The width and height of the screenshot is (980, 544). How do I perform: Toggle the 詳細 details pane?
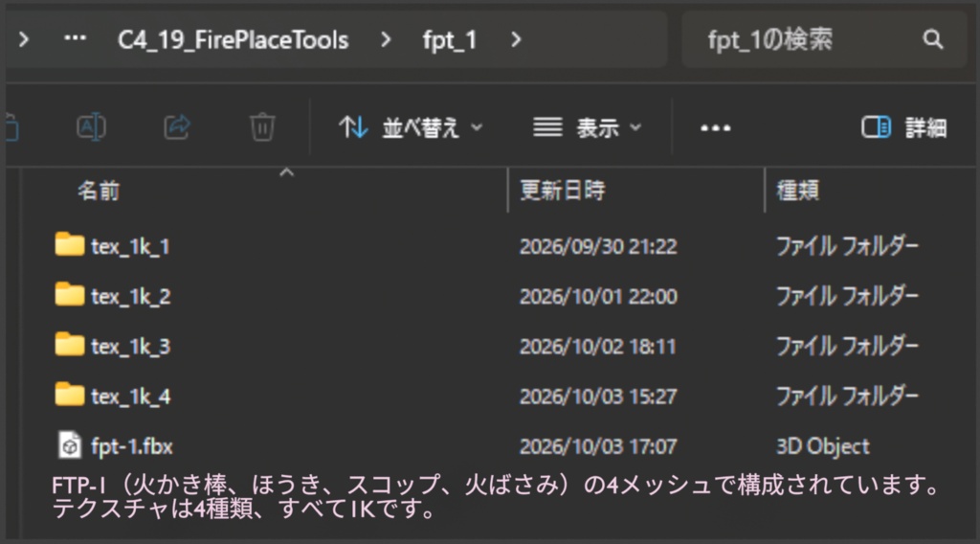click(x=904, y=127)
